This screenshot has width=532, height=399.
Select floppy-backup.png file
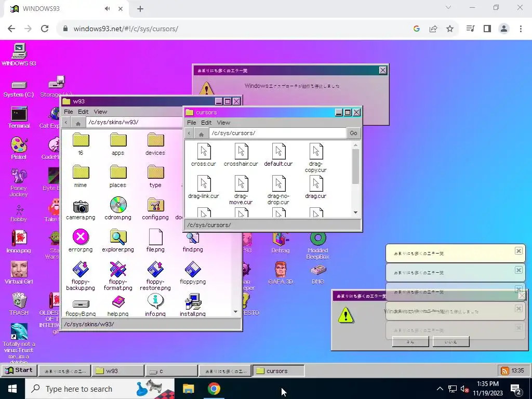tap(81, 276)
